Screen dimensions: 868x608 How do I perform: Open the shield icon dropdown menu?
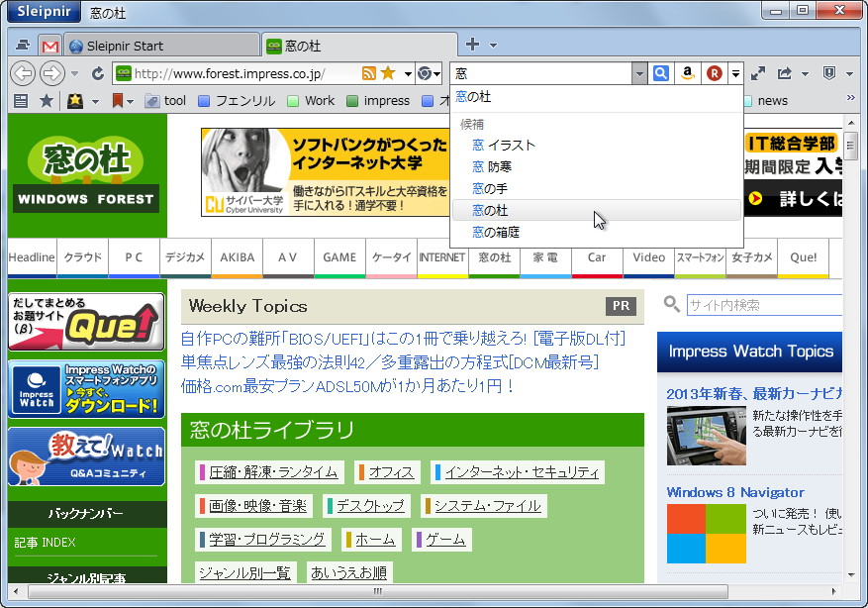pos(848,73)
